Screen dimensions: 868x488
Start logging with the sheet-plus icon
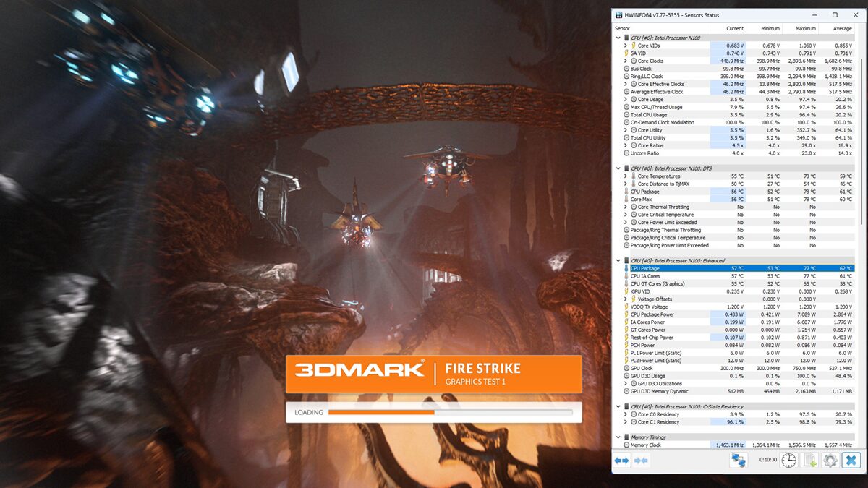coord(809,460)
